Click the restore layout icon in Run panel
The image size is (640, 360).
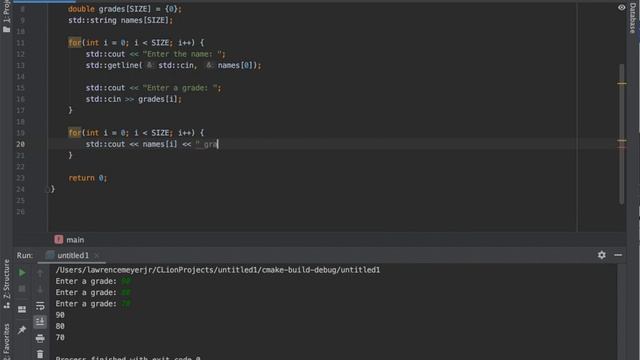(22, 309)
